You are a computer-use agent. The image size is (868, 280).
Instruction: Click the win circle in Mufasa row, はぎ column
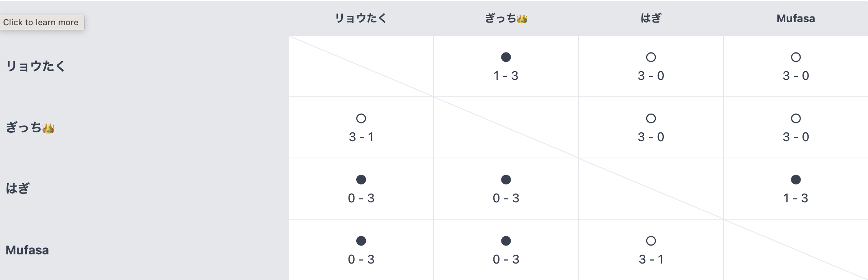pos(651,241)
